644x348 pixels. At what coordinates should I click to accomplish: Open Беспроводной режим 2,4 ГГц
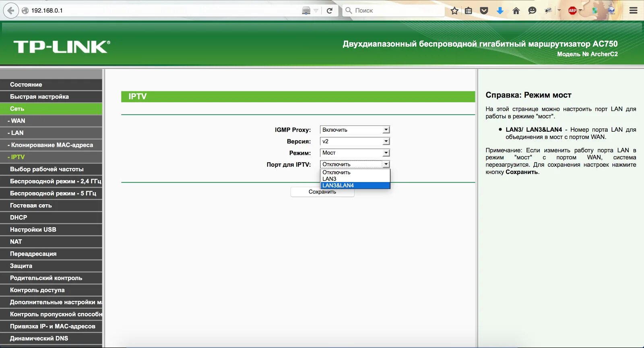51,181
